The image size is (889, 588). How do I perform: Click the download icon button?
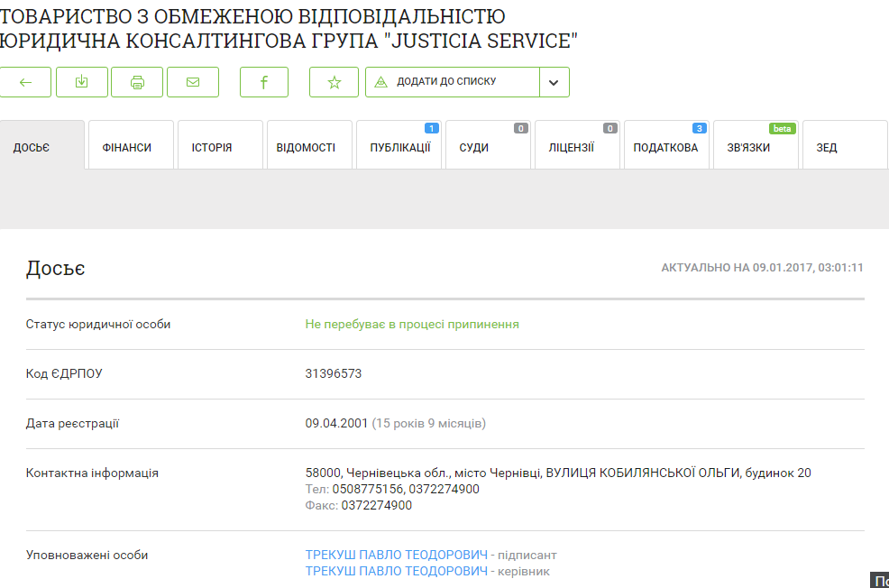pyautogui.click(x=82, y=82)
